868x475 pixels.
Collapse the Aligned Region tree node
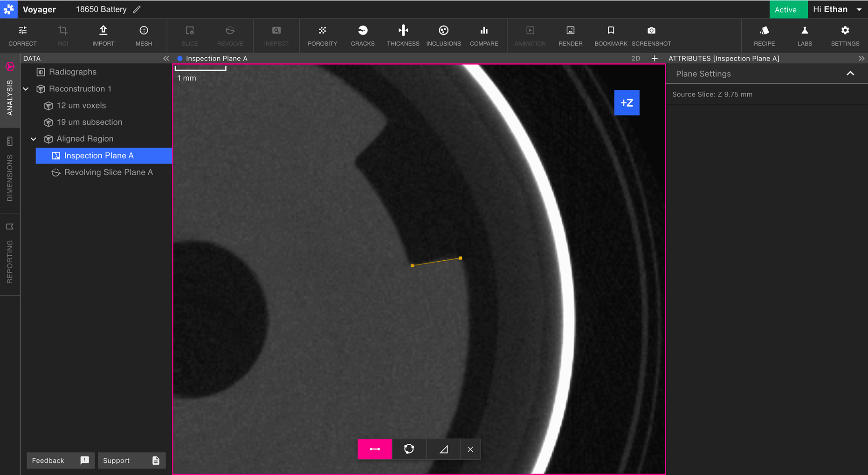point(34,139)
